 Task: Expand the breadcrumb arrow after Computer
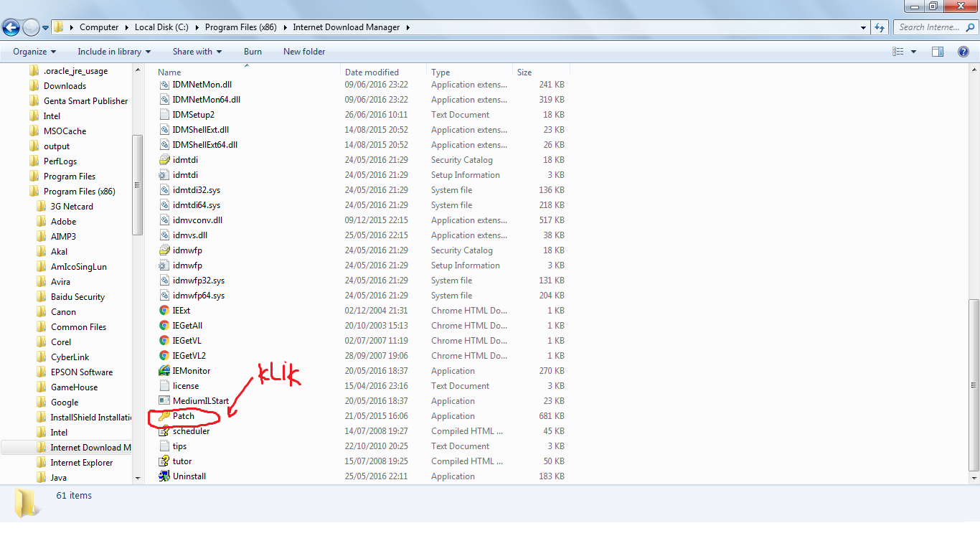point(126,27)
